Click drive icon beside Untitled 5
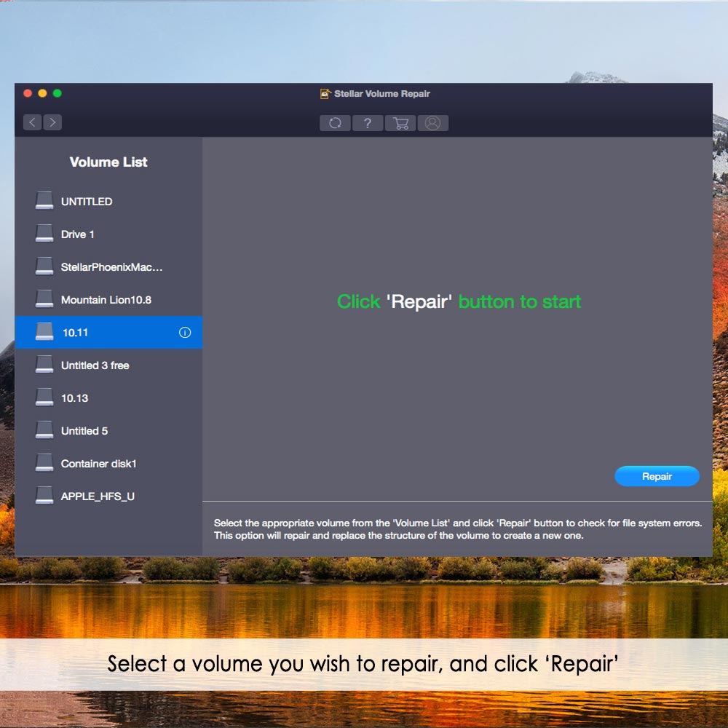The image size is (728, 728). tap(44, 430)
